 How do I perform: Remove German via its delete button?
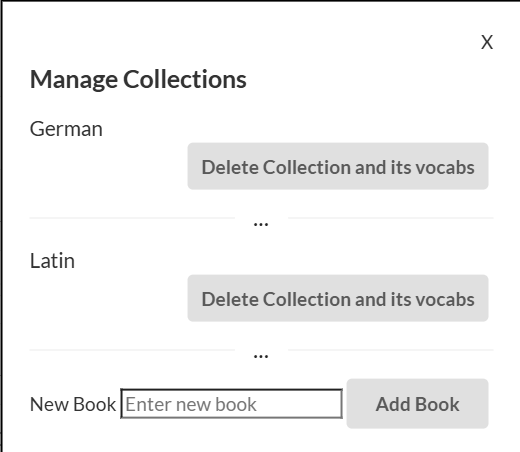click(x=338, y=166)
